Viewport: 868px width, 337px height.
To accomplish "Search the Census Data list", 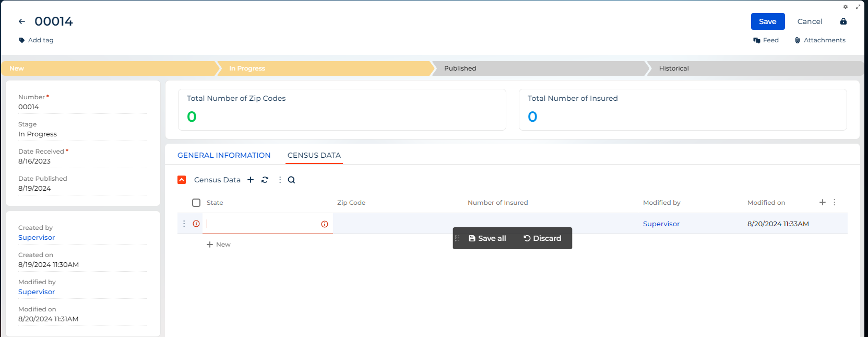I will click(292, 180).
